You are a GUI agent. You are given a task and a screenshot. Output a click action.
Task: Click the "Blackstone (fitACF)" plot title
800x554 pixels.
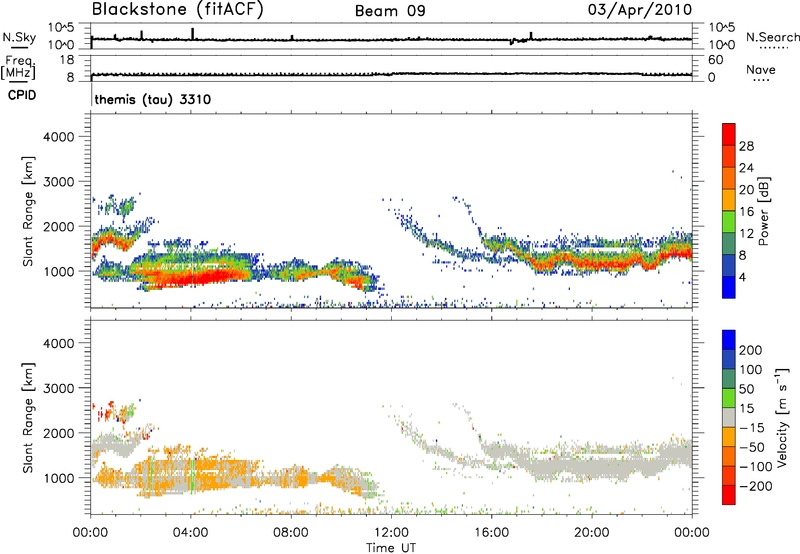click(x=178, y=10)
